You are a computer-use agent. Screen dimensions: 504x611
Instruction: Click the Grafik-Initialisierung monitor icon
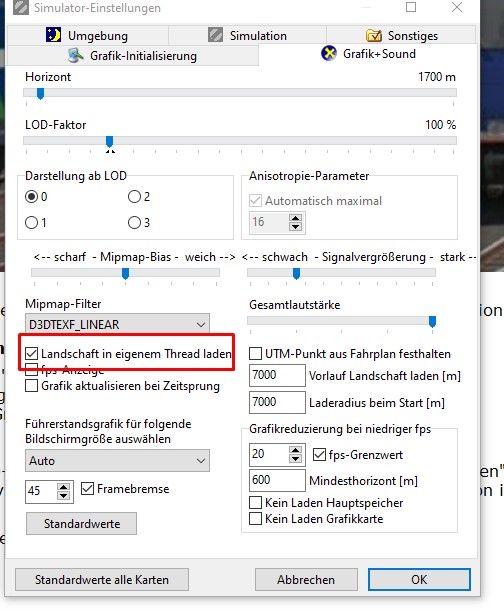[75, 56]
